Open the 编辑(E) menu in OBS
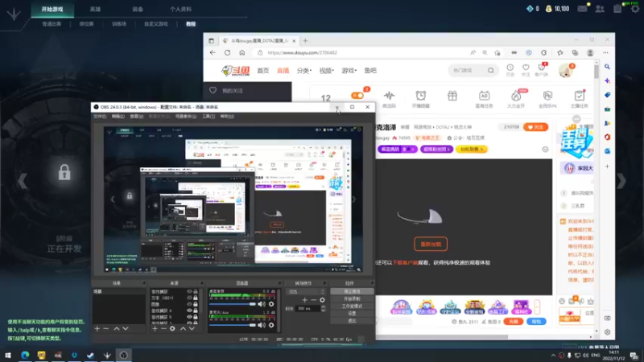 118,117
